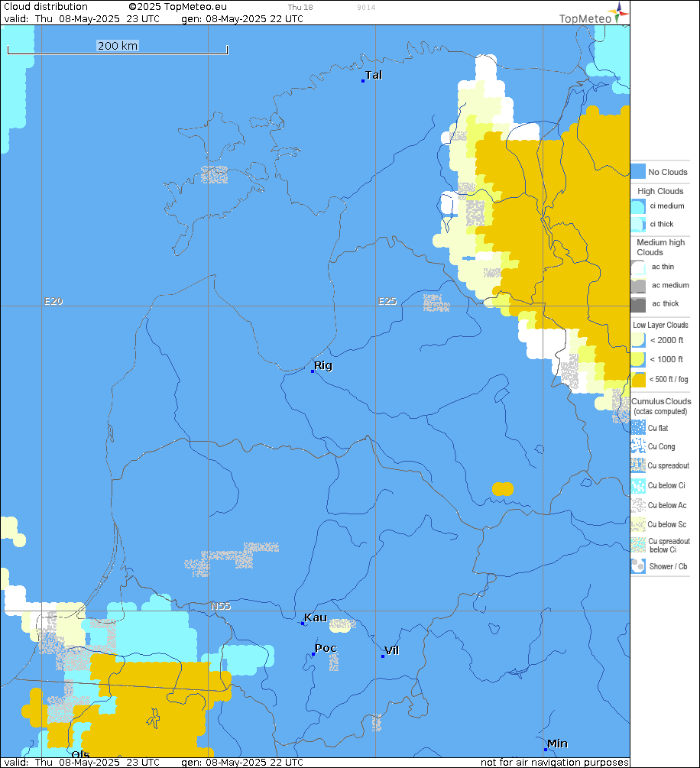Click the 'Cumulus Clouds' legend heading
700x768 pixels.
coord(661,401)
